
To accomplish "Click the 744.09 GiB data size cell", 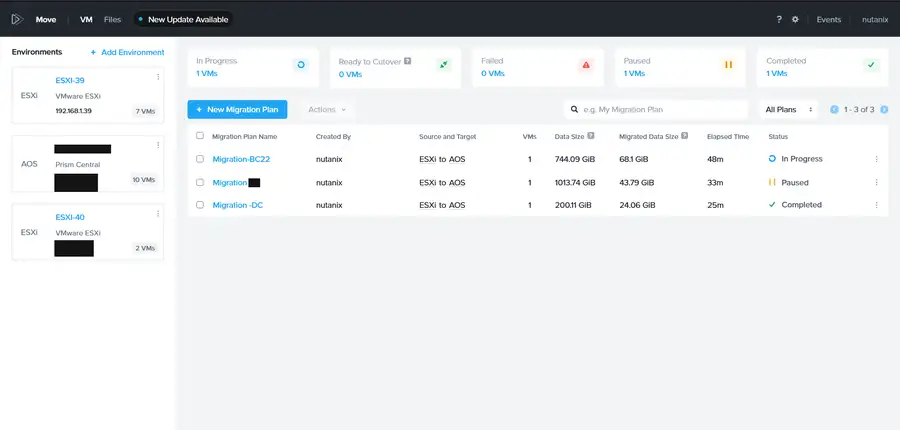I will coord(575,159).
